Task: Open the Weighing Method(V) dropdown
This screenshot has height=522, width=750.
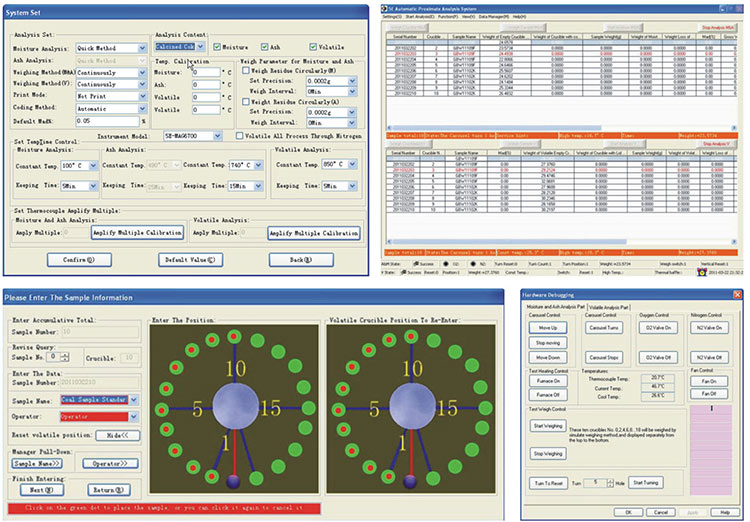Action: click(142, 84)
